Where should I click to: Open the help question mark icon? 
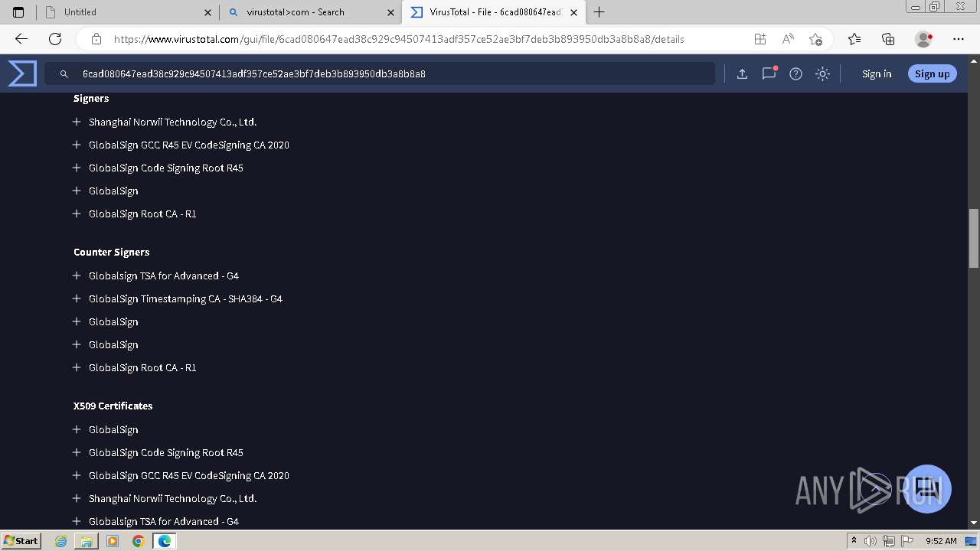click(x=795, y=73)
